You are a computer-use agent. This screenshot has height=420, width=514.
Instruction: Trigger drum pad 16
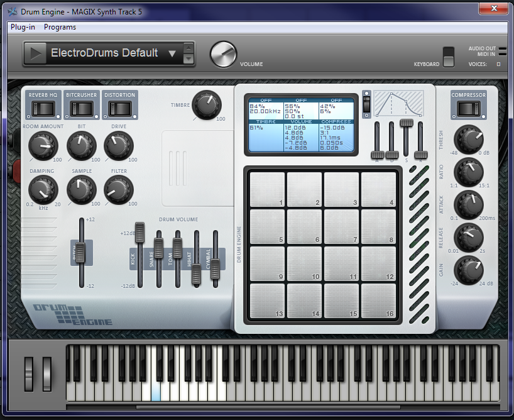pos(378,301)
